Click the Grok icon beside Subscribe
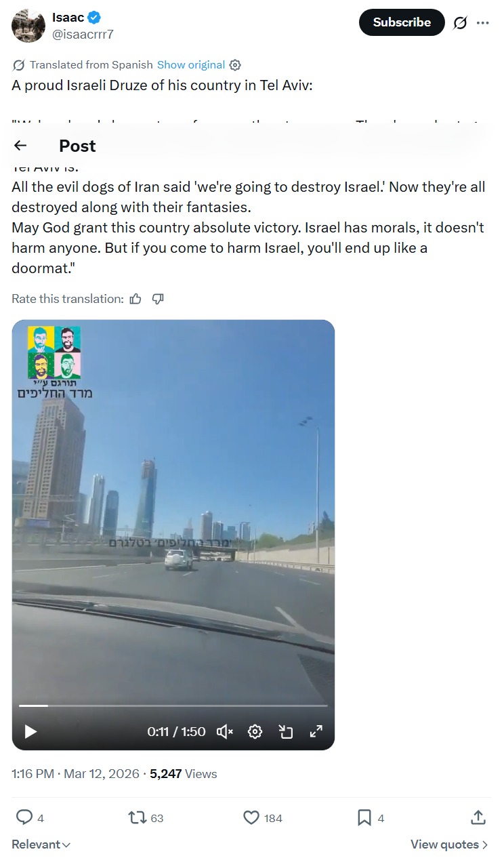The height and width of the screenshot is (858, 504). click(x=460, y=23)
